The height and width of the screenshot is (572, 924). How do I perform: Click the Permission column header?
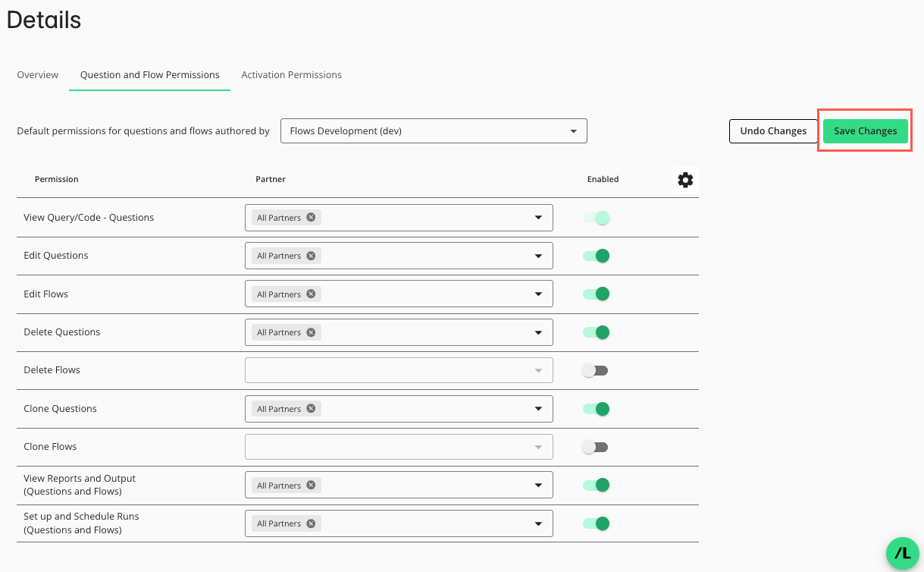pos(57,180)
